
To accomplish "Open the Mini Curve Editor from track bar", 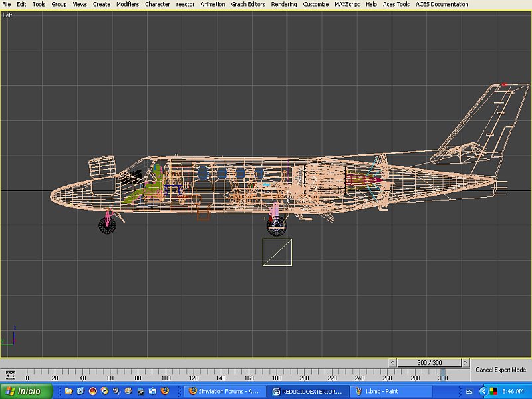I will point(9,374).
